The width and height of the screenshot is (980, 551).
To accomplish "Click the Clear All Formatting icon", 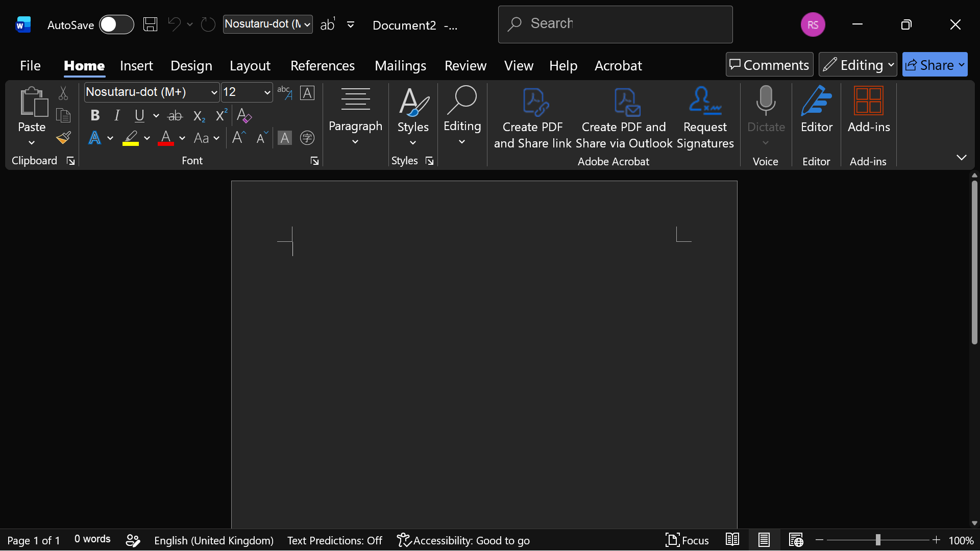I will [244, 115].
